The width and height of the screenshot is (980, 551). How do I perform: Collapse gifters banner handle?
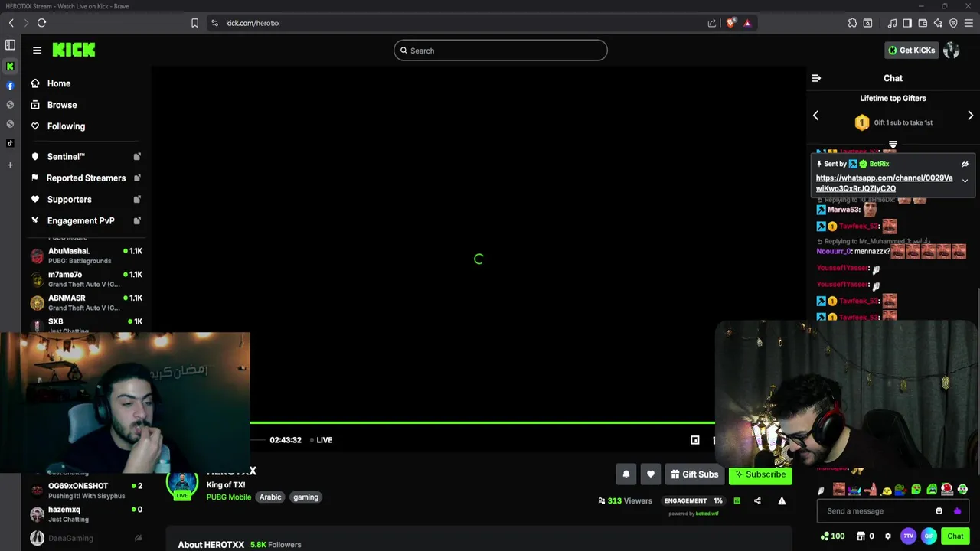[893, 144]
